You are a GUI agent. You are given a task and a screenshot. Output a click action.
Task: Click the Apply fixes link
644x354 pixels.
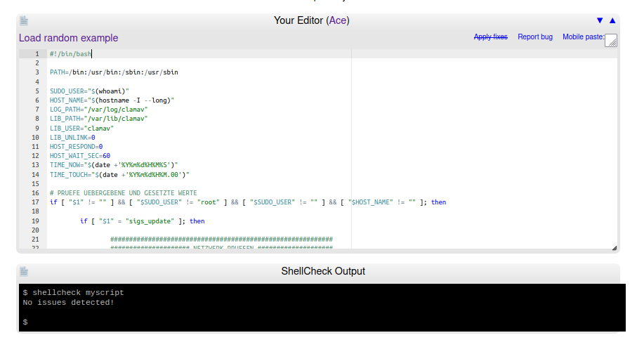(490, 37)
